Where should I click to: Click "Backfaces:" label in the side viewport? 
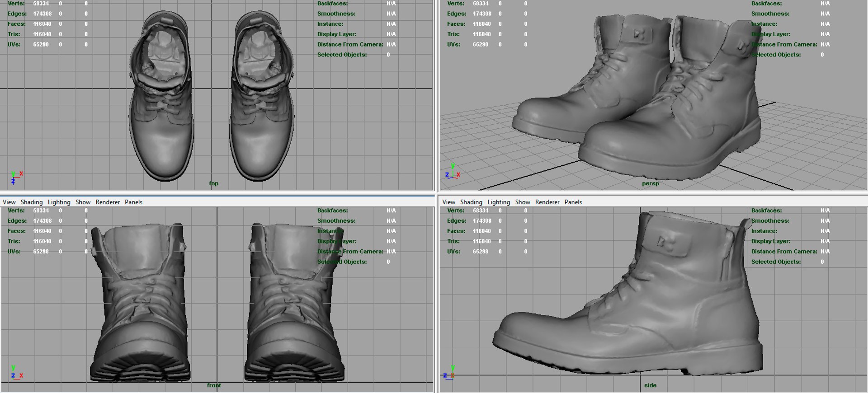(x=766, y=211)
